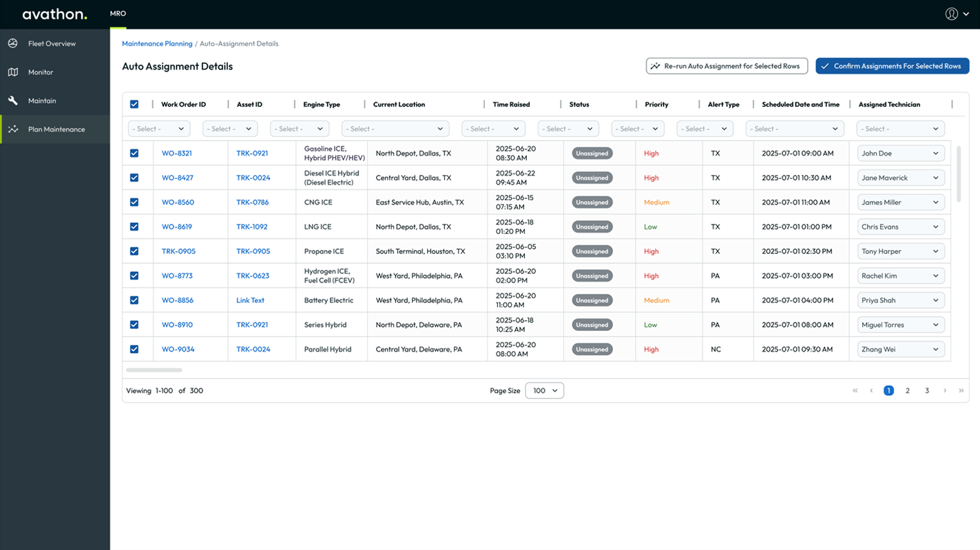The width and height of the screenshot is (980, 550).
Task: Click the horizontal scrollbar under the table
Action: tap(154, 370)
